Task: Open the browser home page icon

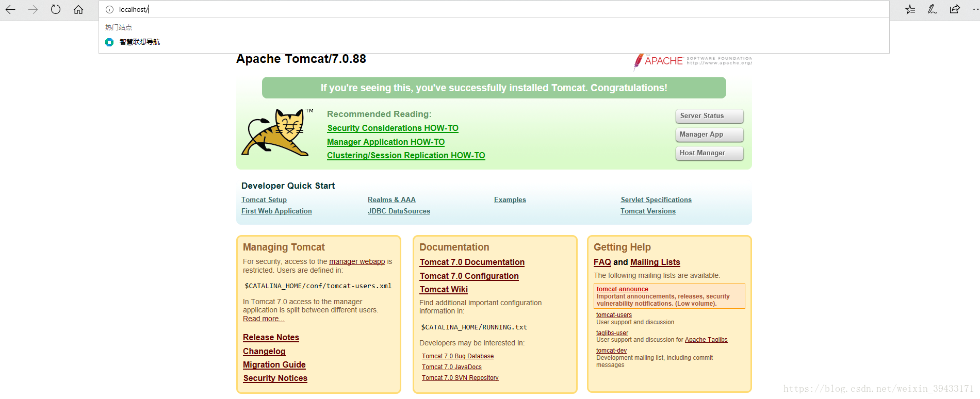Action: pos(78,9)
